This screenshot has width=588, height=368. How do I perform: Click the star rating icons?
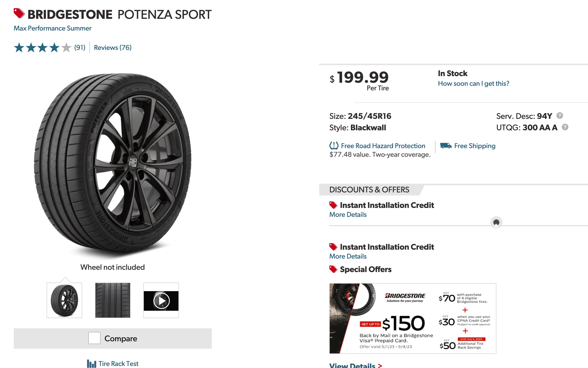(43, 48)
